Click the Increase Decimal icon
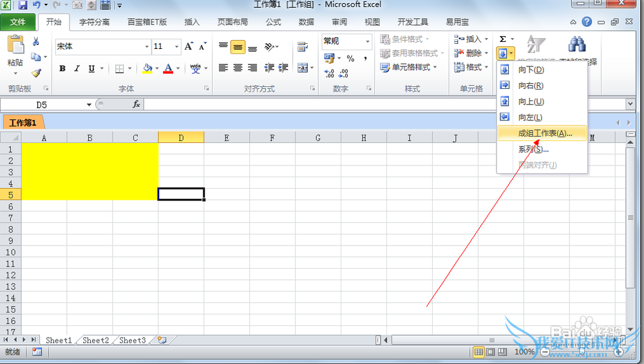Image resolution: width=644 pixels, height=364 pixels. click(329, 73)
